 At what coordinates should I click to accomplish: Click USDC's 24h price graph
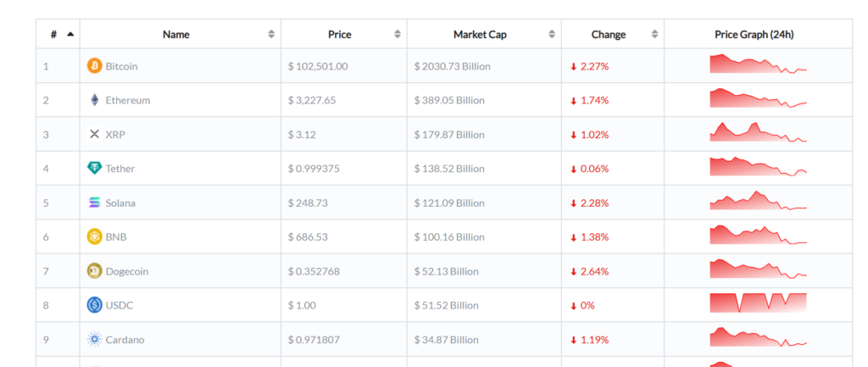[x=759, y=303]
